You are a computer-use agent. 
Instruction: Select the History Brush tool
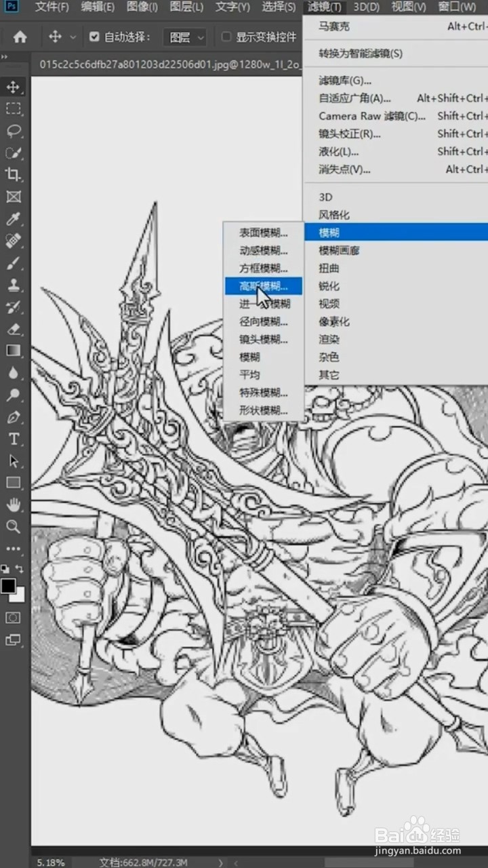tap(14, 307)
